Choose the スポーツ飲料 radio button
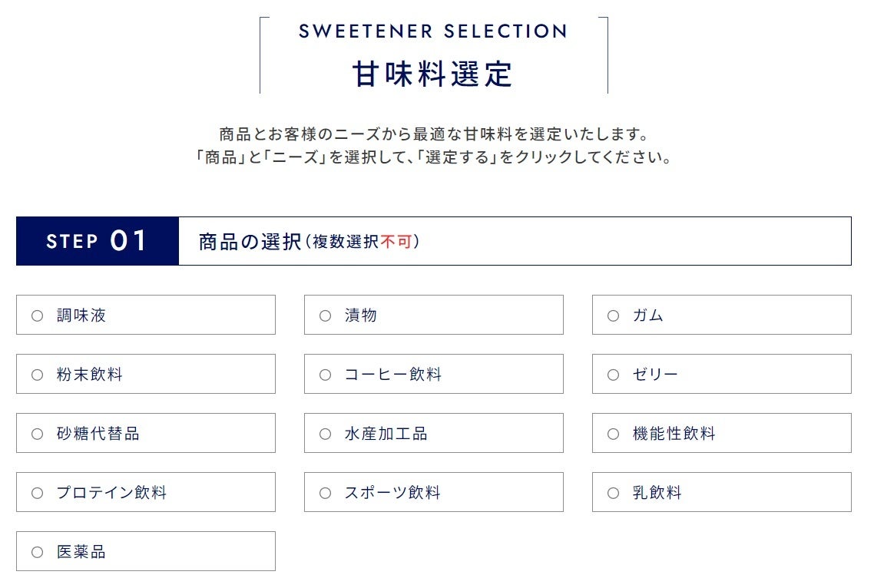The width and height of the screenshot is (874, 588). 326,493
